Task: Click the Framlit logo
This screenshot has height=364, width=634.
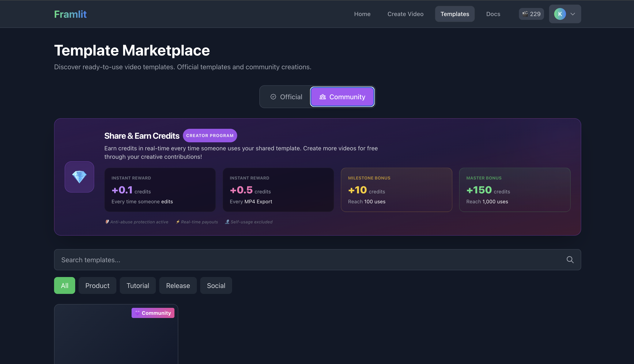Action: [70, 14]
